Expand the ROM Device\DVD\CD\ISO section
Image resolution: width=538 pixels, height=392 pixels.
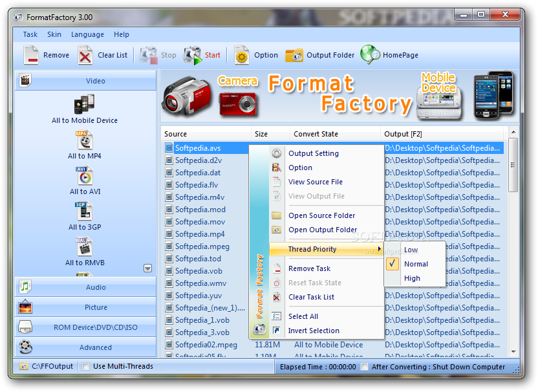[x=85, y=327]
